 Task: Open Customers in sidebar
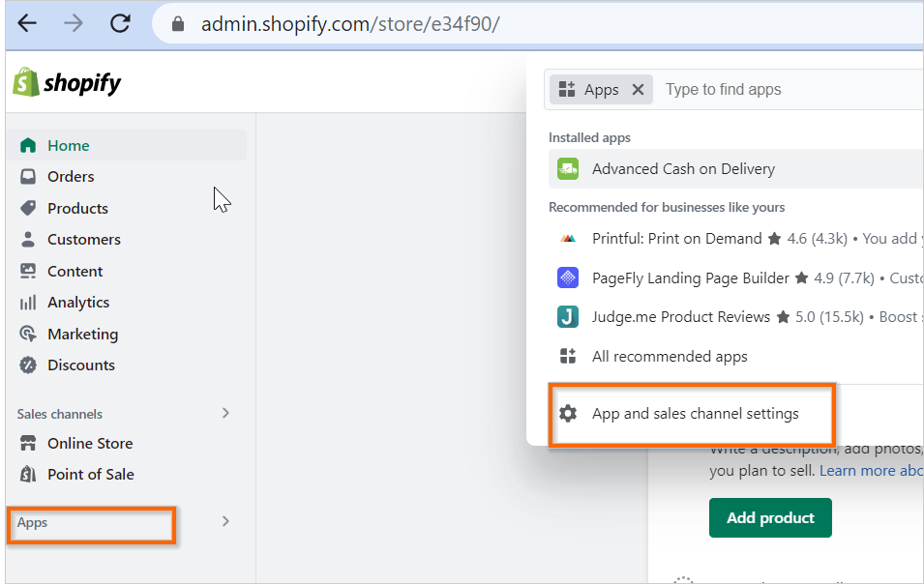click(83, 240)
